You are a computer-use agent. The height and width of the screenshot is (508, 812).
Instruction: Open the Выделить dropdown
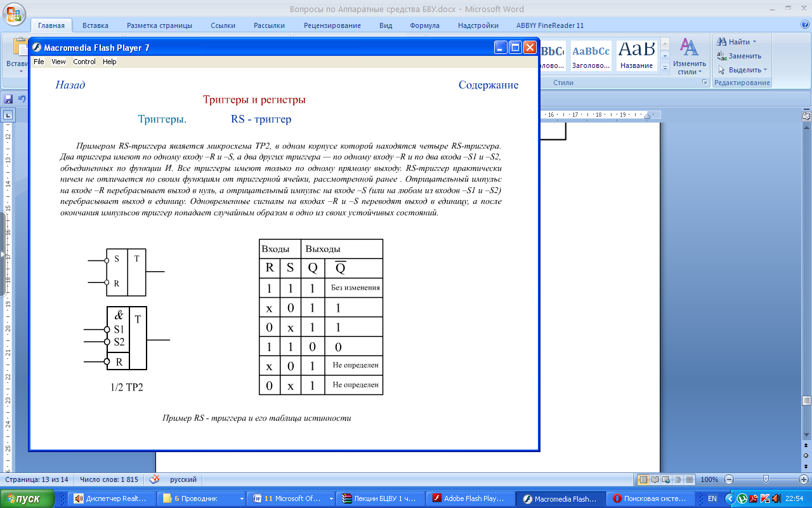pyautogui.click(x=743, y=70)
